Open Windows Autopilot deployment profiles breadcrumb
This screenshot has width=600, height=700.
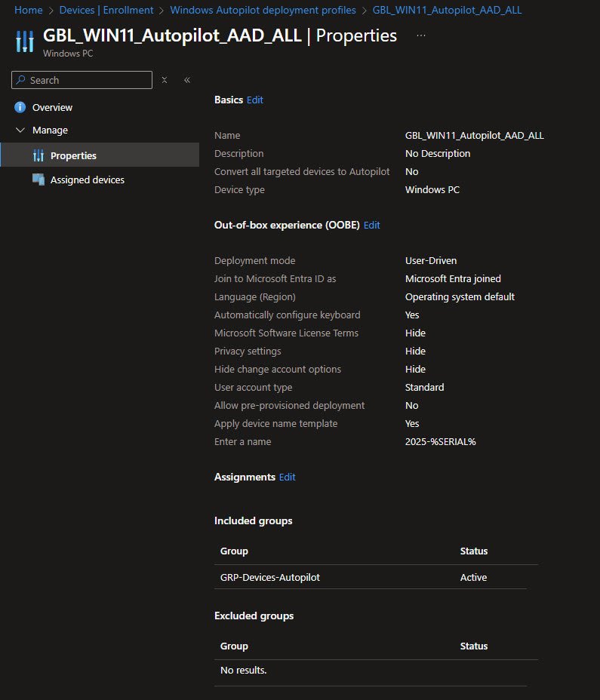[263, 10]
